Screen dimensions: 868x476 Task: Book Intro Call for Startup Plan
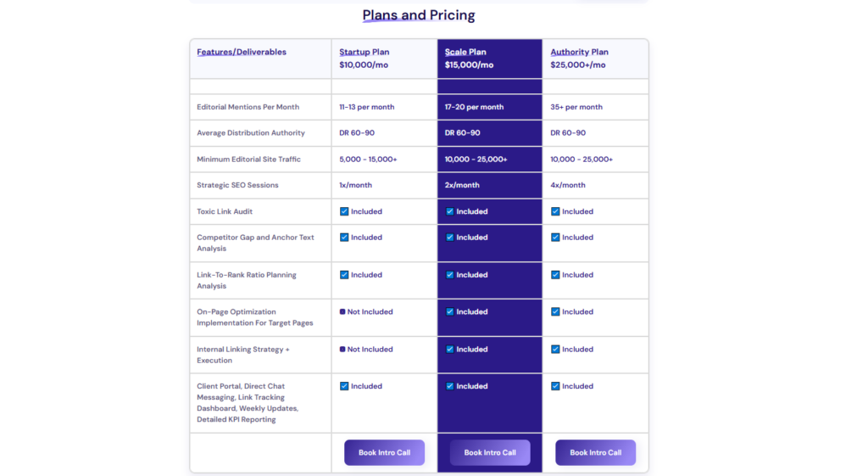point(384,452)
